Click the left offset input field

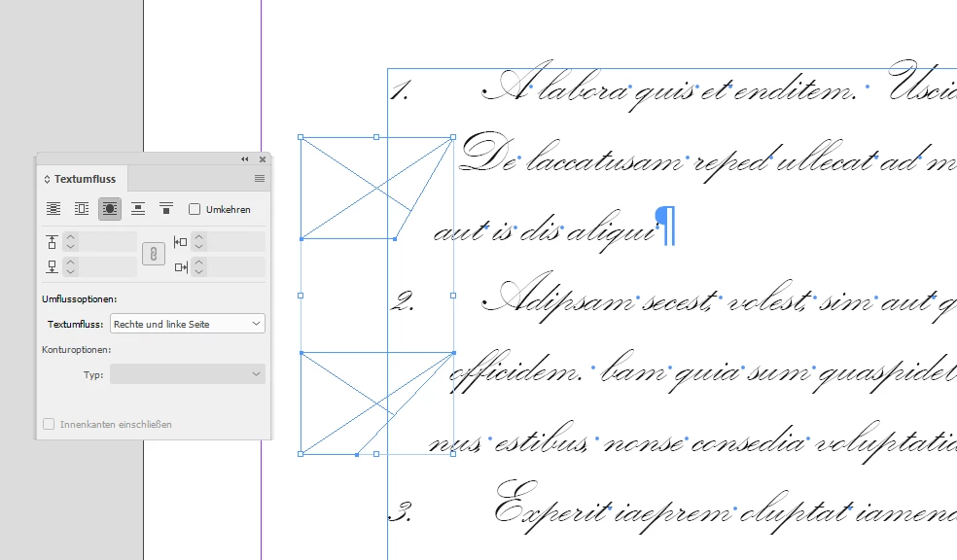[236, 241]
